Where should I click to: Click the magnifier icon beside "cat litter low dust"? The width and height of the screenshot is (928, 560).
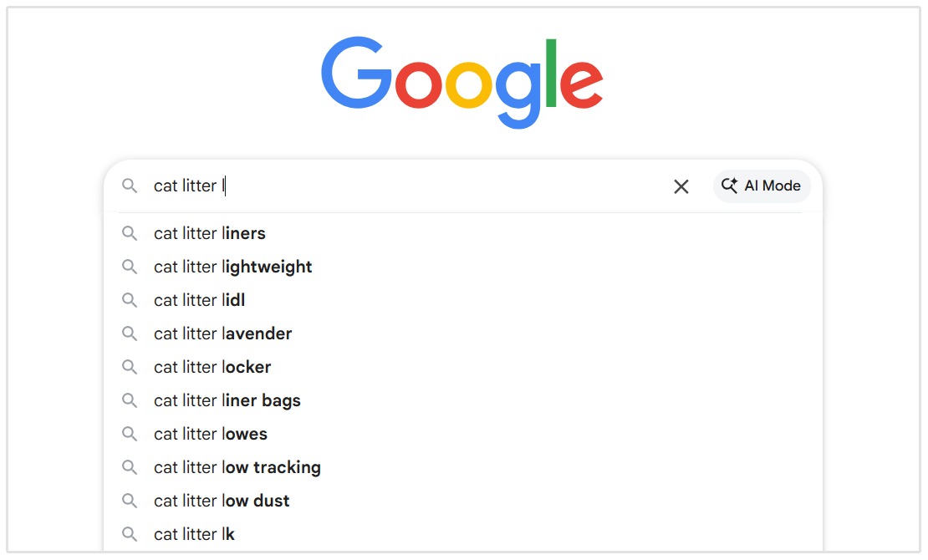[x=130, y=501]
